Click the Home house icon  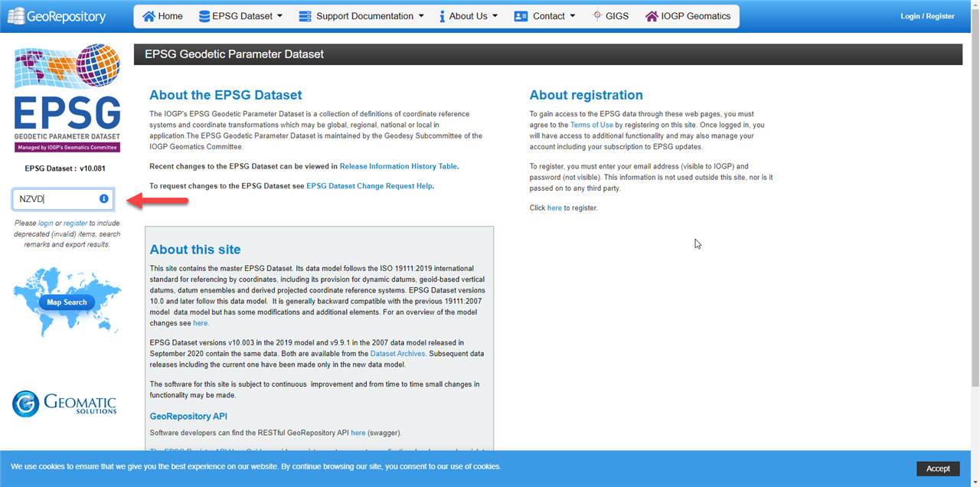pos(149,16)
